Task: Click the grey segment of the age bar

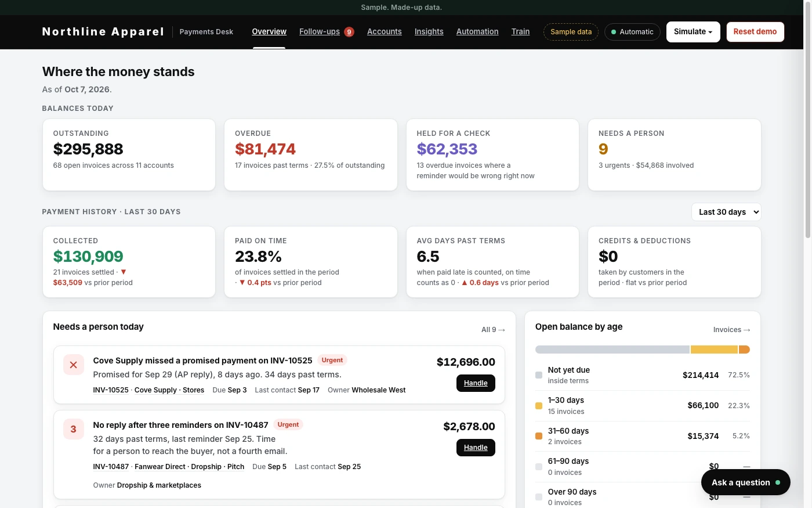Action: coord(612,350)
